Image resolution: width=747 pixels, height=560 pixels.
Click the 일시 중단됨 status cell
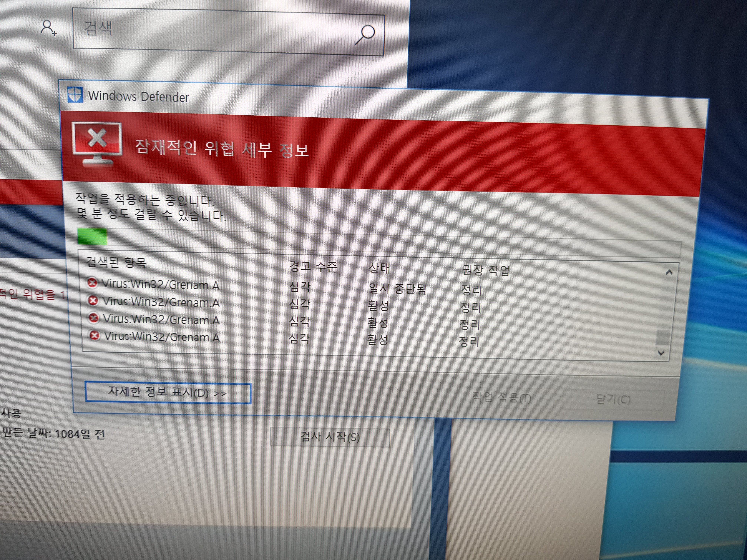click(397, 289)
